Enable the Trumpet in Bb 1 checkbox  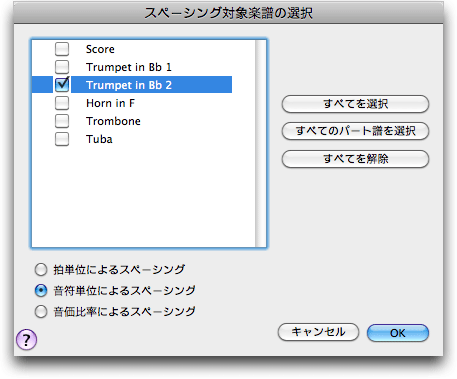(62, 67)
